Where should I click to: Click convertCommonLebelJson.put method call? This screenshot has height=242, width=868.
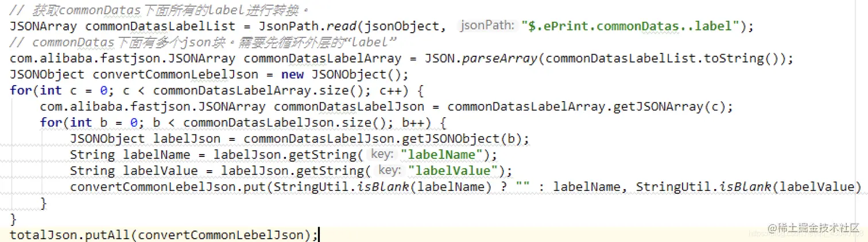(x=171, y=187)
